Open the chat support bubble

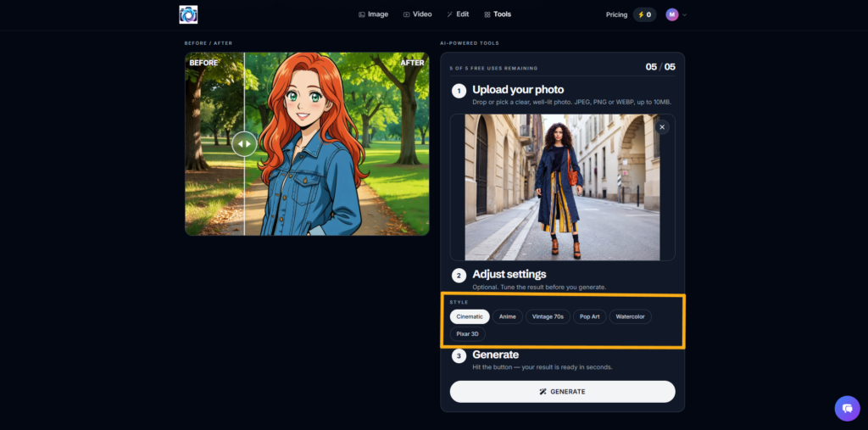(x=847, y=409)
